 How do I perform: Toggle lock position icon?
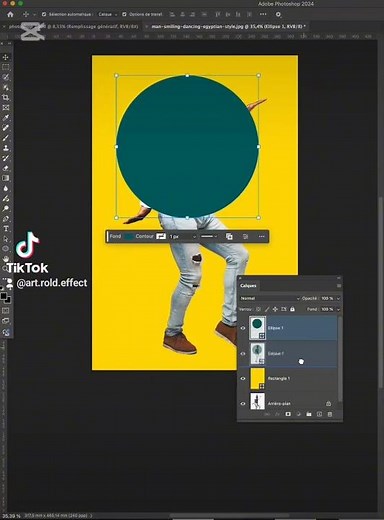pyautogui.click(x=275, y=309)
